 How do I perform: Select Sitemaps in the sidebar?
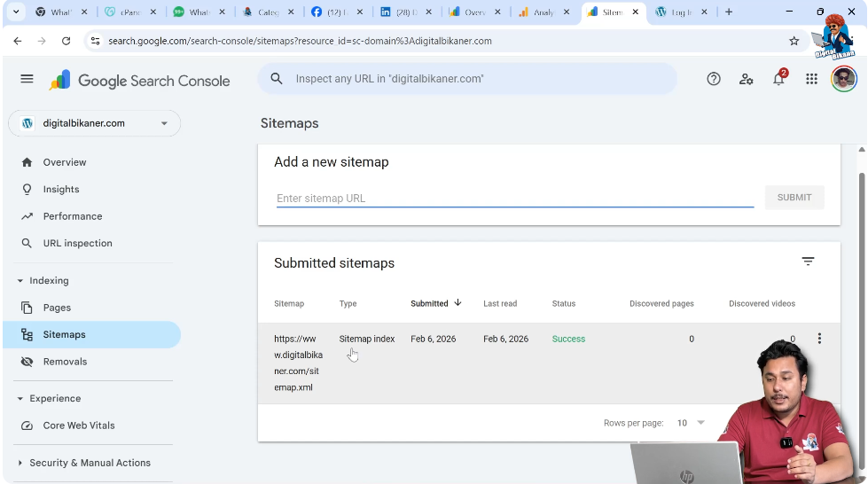[92, 334]
